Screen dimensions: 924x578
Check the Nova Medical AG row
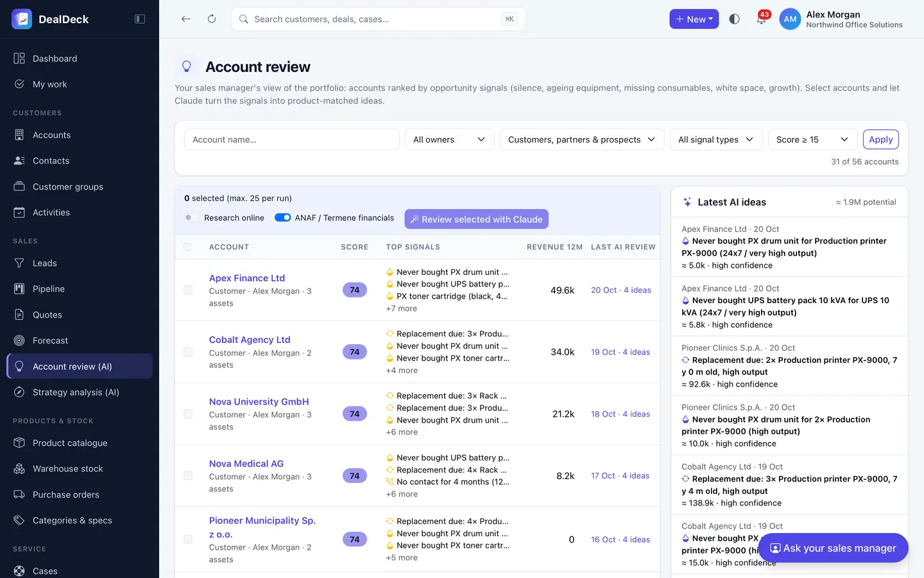click(x=188, y=476)
